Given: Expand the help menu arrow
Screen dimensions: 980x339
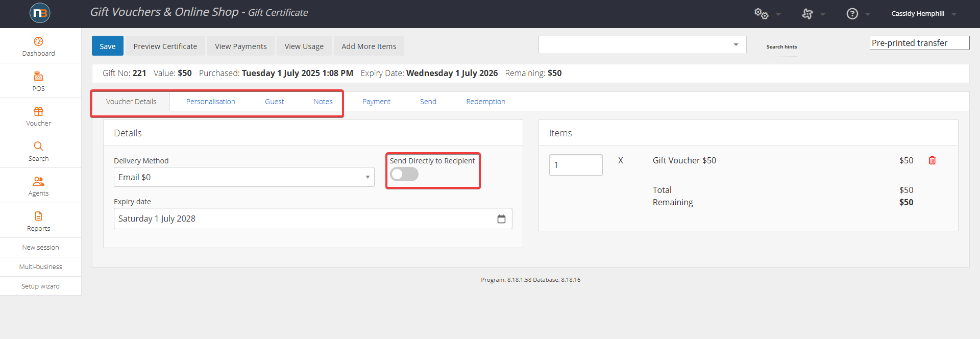Looking at the screenshot, I should pos(868,14).
